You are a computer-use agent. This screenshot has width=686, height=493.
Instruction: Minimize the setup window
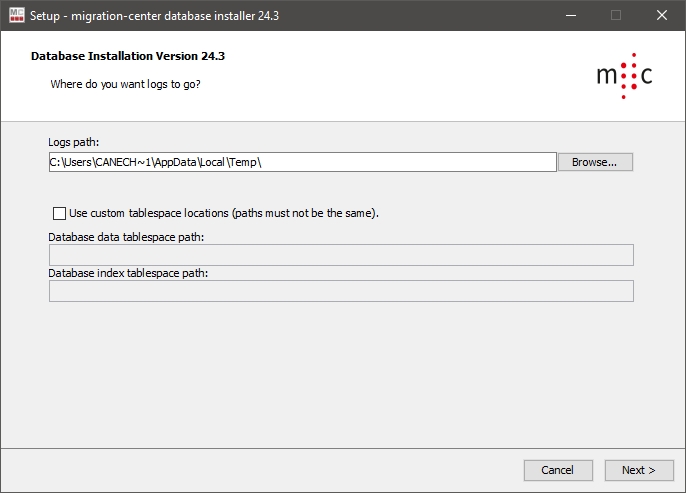pos(570,15)
